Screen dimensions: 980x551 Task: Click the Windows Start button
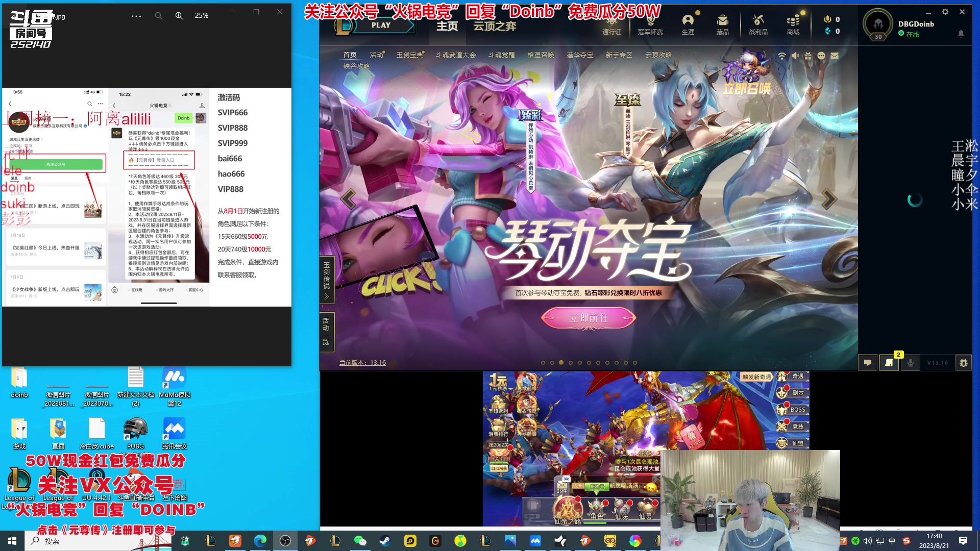[x=12, y=541]
